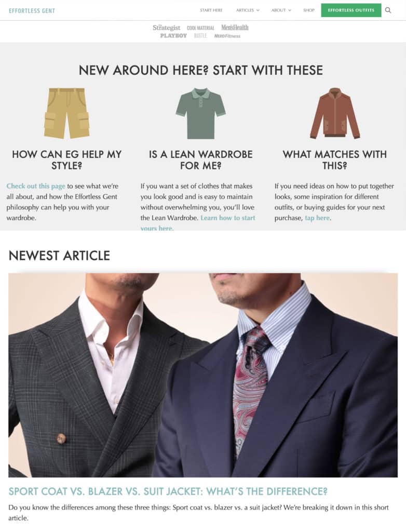Click the Men's Health logo
The image size is (406, 532).
coord(235,28)
